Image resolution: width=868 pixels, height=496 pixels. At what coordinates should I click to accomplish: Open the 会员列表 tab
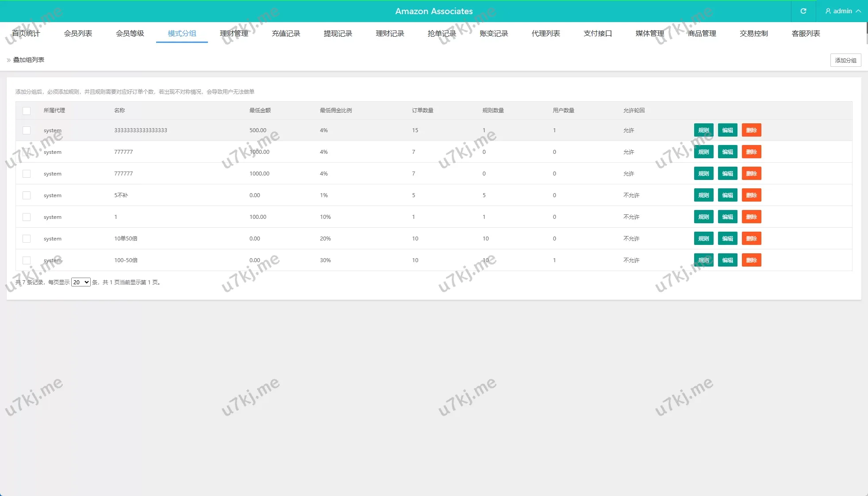[78, 34]
